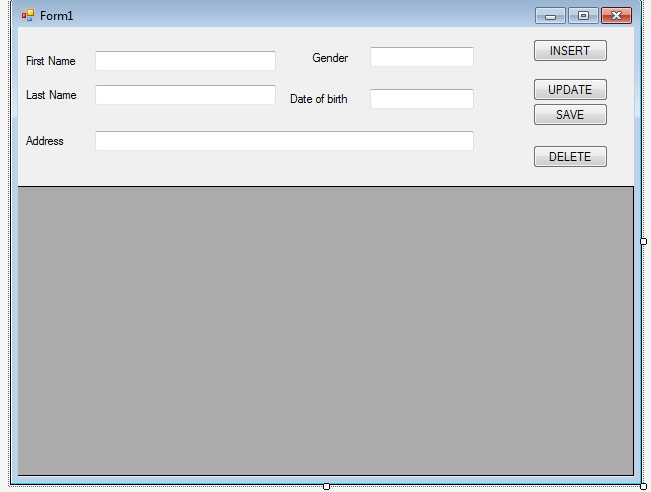Viewport: 651px width, 492px height.
Task: Select the First Name label
Action: click(51, 61)
